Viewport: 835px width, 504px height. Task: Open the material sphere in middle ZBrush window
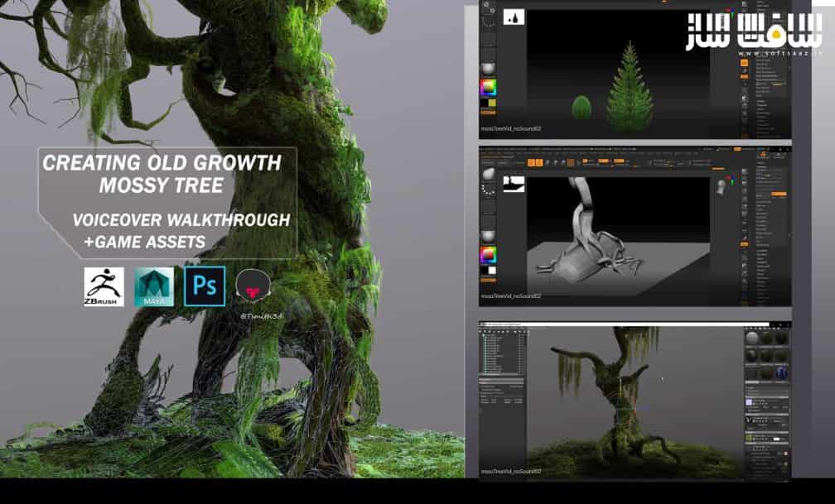click(x=488, y=237)
